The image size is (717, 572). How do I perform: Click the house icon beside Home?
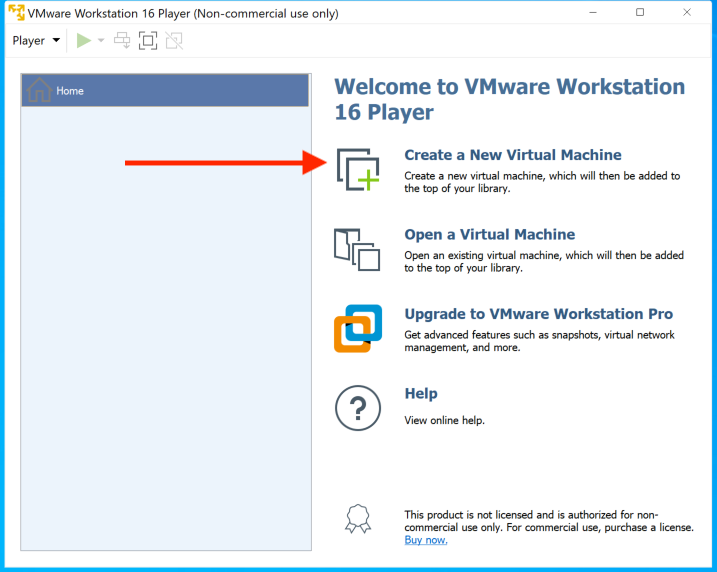(x=40, y=91)
